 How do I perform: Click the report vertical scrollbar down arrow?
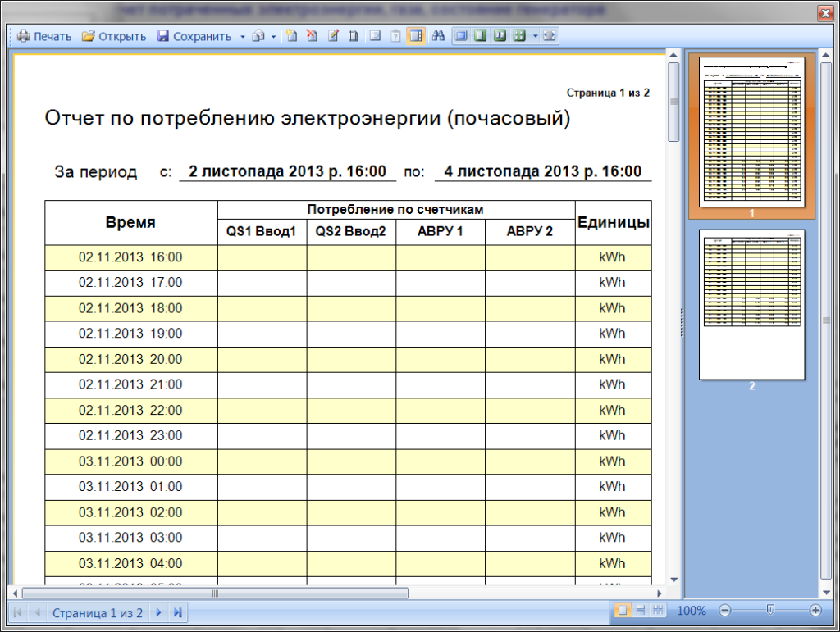coord(674,580)
